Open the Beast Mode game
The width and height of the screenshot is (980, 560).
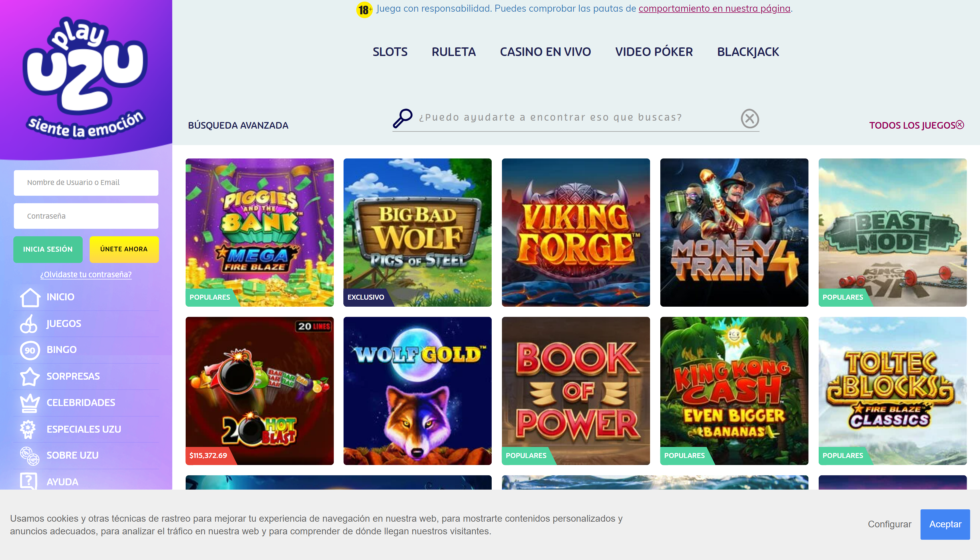[892, 232]
